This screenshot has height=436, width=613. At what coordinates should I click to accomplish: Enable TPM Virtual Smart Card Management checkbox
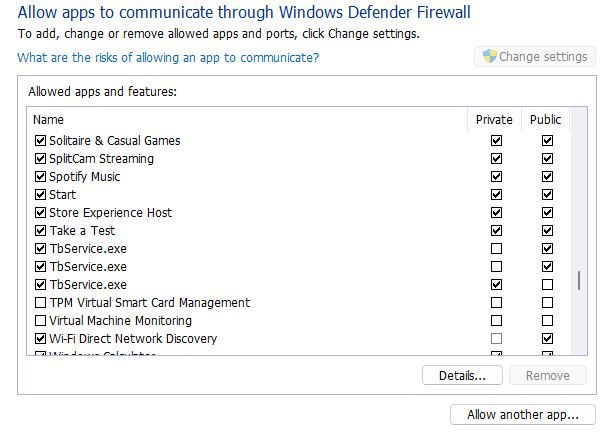coord(41,303)
